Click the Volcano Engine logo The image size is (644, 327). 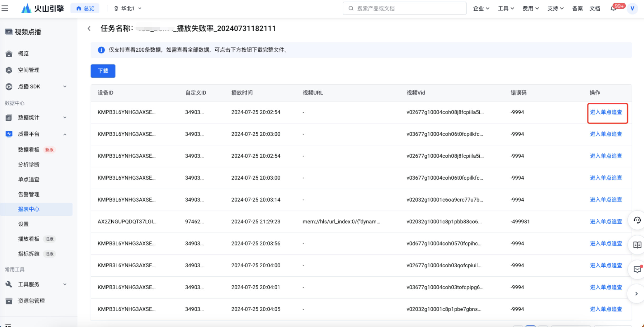(43, 8)
